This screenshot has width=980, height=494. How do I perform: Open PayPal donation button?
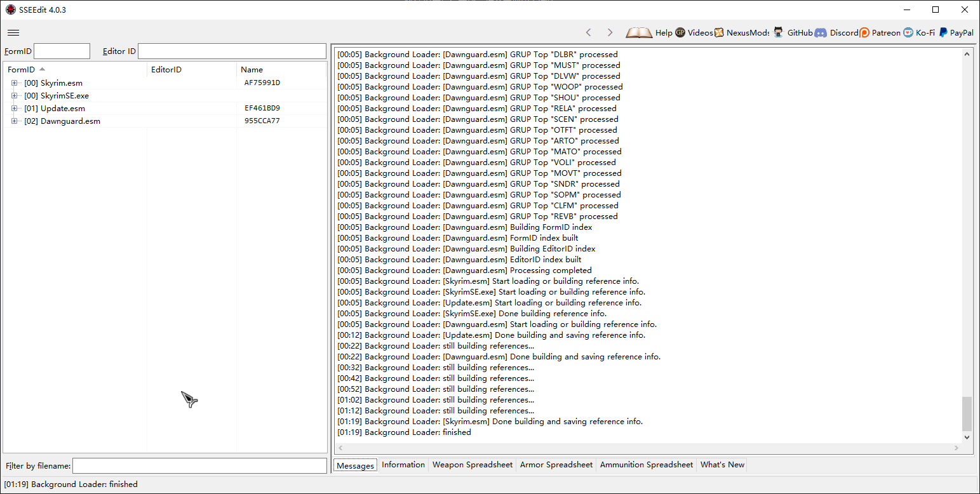[956, 32]
